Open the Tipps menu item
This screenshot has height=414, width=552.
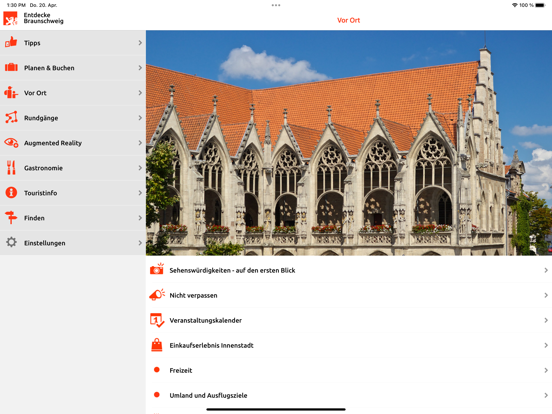click(73, 43)
